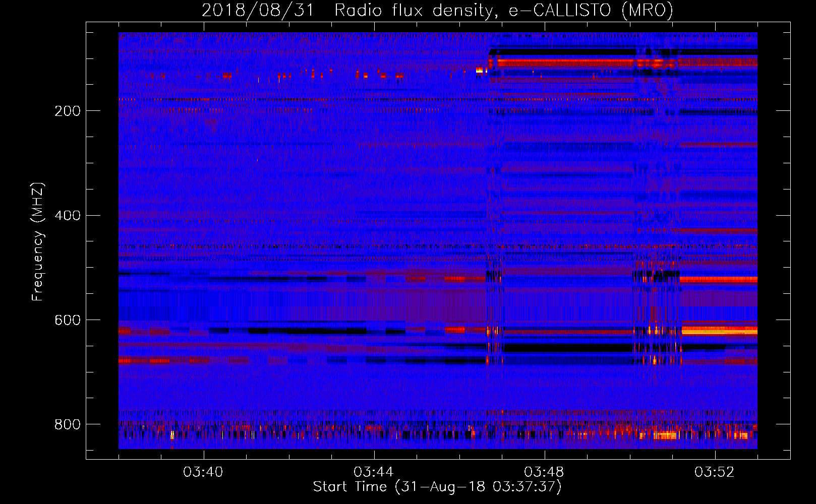Viewport: 816px width, 504px height.
Task: Click the plot title '2018/08/31 Radio flux density, e-CALLISTO (MRO)'
Action: [437, 10]
